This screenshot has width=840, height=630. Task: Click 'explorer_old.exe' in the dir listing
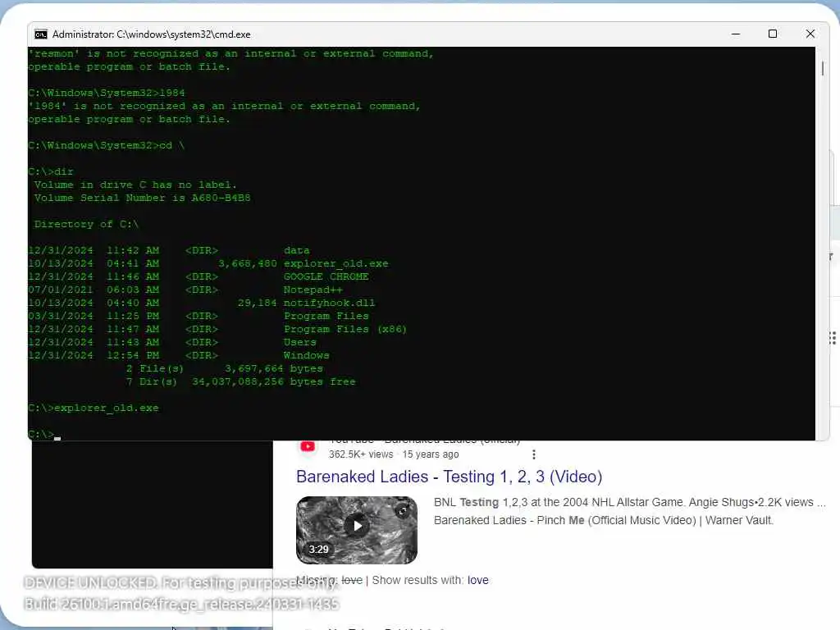tap(336, 263)
